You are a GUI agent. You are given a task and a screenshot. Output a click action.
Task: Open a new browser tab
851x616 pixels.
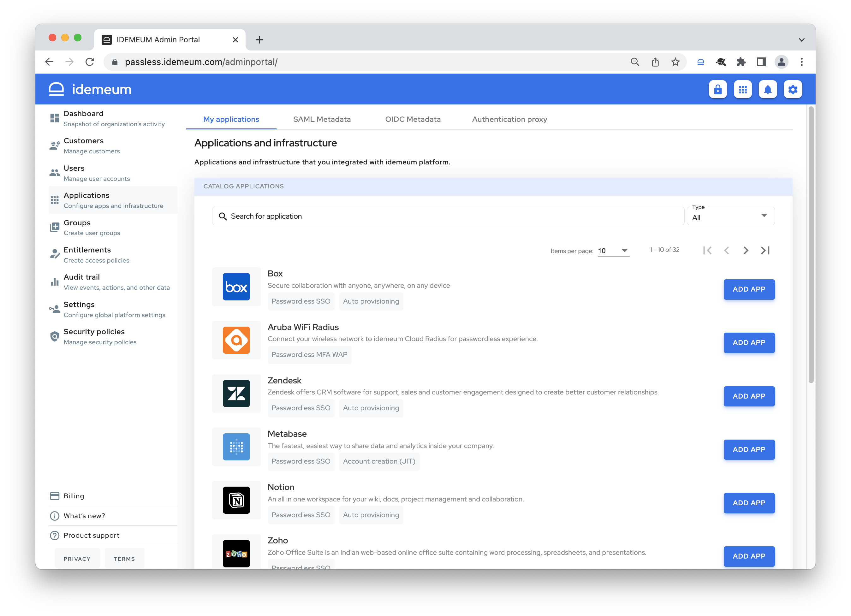pos(259,40)
